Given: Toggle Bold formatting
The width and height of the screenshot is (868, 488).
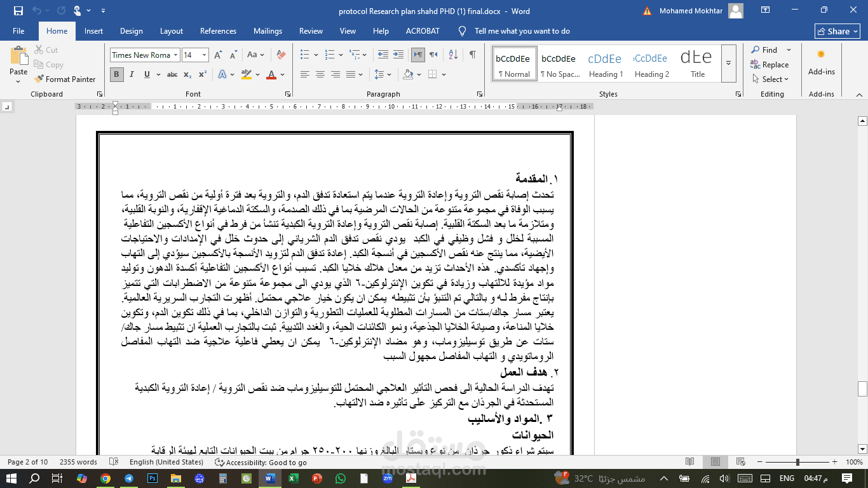Looking at the screenshot, I should point(116,74).
